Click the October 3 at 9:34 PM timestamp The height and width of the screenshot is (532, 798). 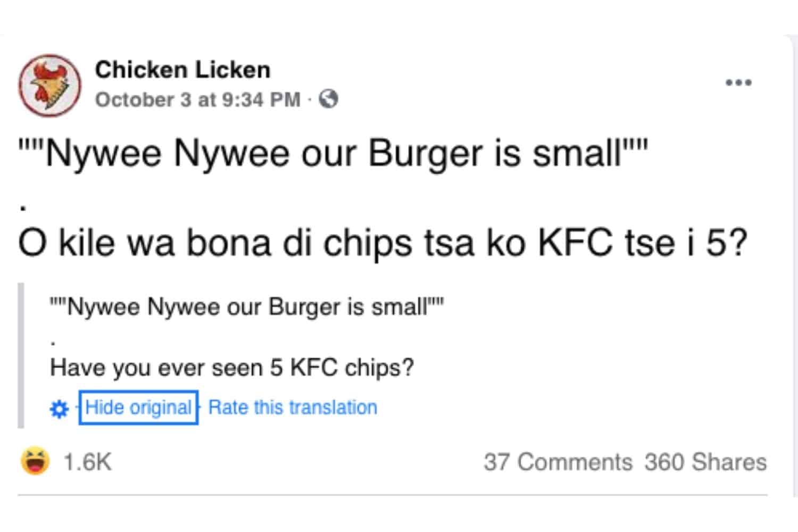click(197, 99)
